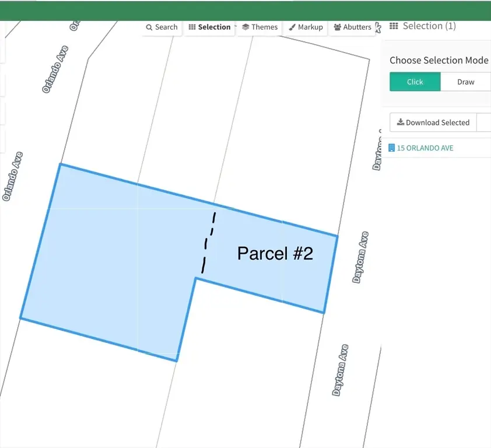The height and width of the screenshot is (448, 491).
Task: Switch to the Markup tool
Action: pyautogui.click(x=306, y=27)
